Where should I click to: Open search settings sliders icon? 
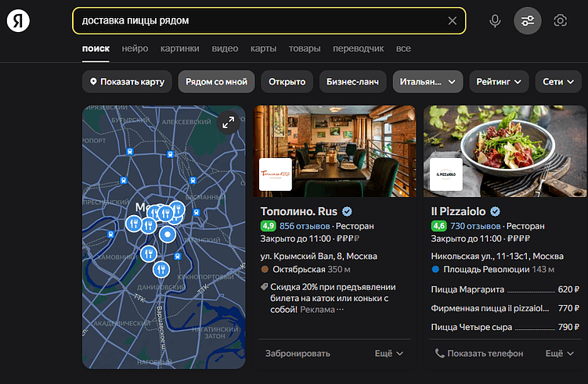[527, 20]
